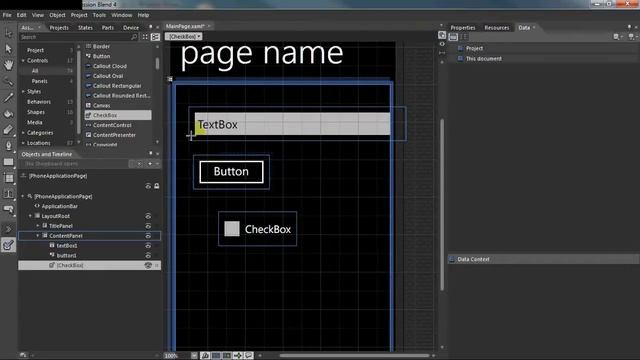Select Callout Cloud in asset list
Image resolution: width=640 pixels, height=360 pixels.
[110, 66]
